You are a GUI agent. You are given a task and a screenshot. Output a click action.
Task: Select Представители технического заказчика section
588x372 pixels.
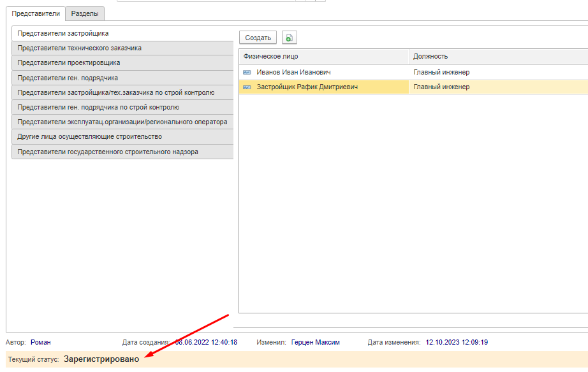[122, 48]
